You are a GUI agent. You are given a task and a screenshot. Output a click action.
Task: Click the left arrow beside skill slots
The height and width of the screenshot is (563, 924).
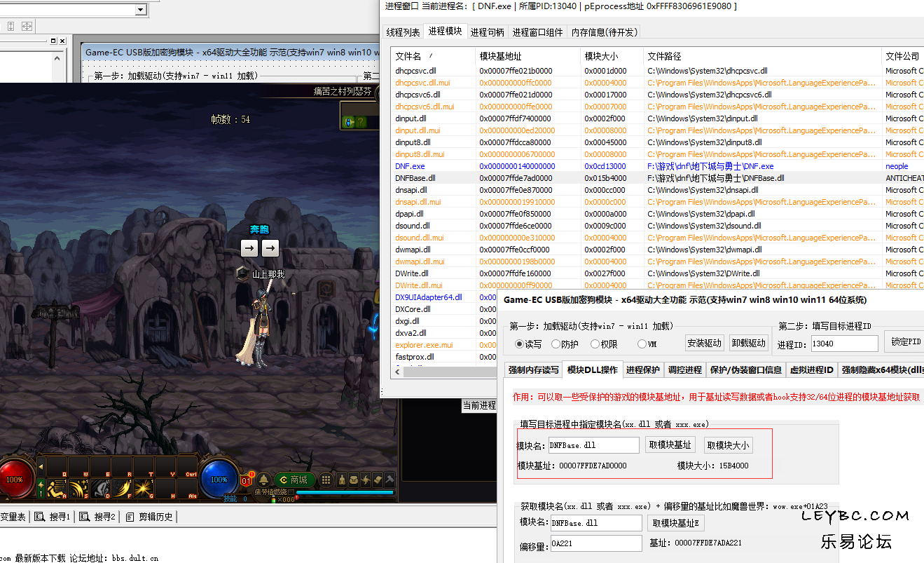[x=41, y=467]
